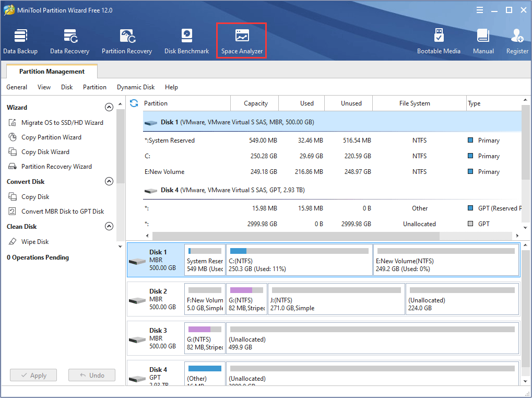Select the 224.0 GB unallocated block
The image size is (532, 398).
pos(463,299)
